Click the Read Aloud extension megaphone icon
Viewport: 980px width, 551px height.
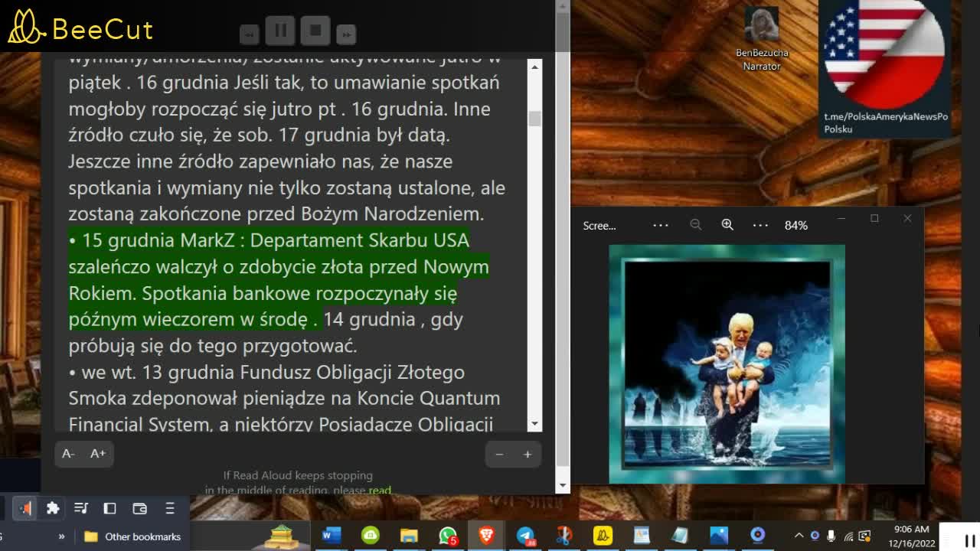(25, 508)
